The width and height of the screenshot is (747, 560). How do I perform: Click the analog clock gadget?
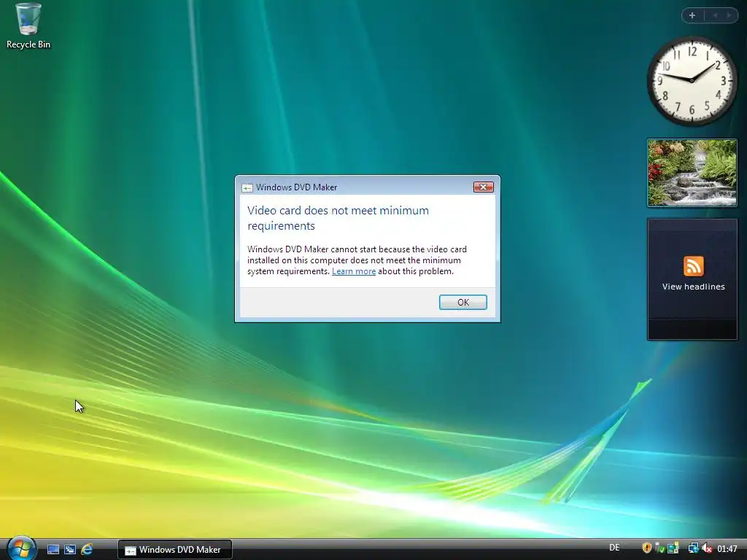pos(692,81)
